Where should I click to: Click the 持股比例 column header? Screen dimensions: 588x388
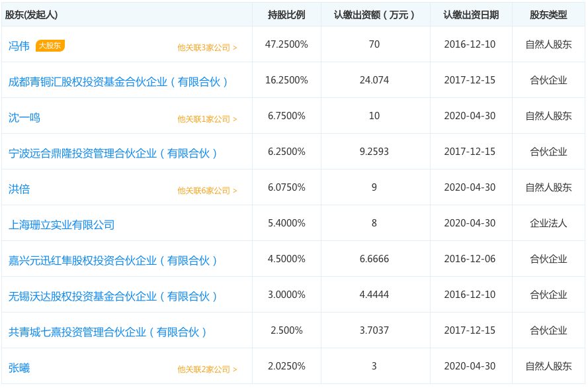click(x=286, y=15)
